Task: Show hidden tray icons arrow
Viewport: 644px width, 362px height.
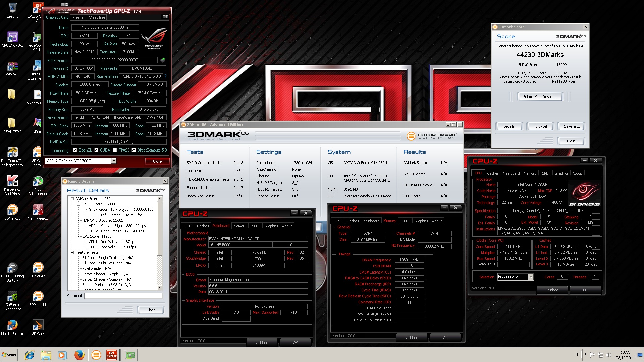Action: click(586, 355)
